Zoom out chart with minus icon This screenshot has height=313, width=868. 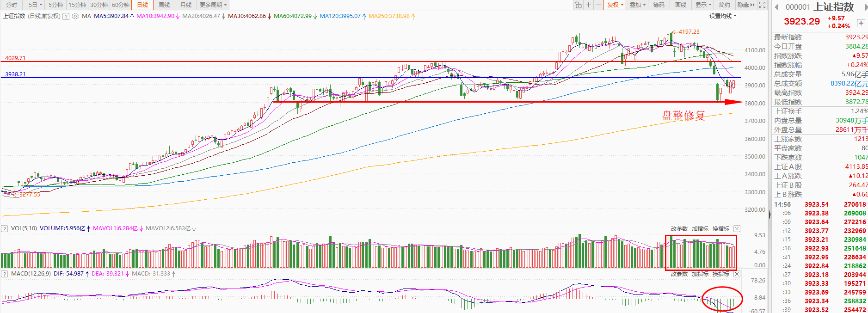coord(598,5)
